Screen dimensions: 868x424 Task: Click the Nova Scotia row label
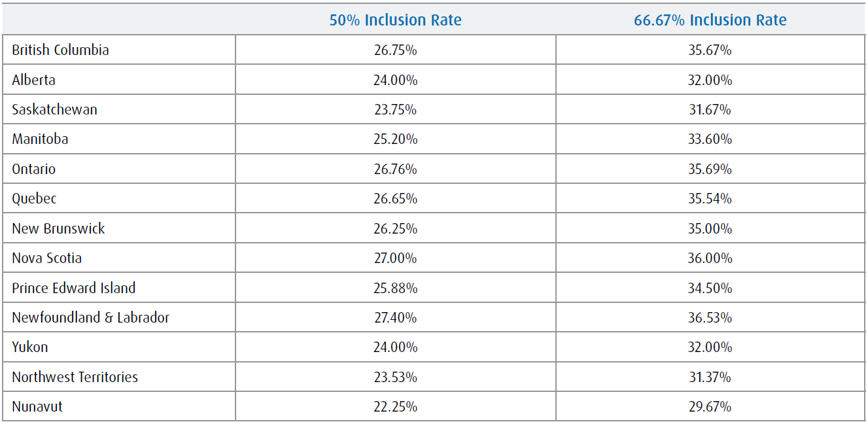click(46, 258)
